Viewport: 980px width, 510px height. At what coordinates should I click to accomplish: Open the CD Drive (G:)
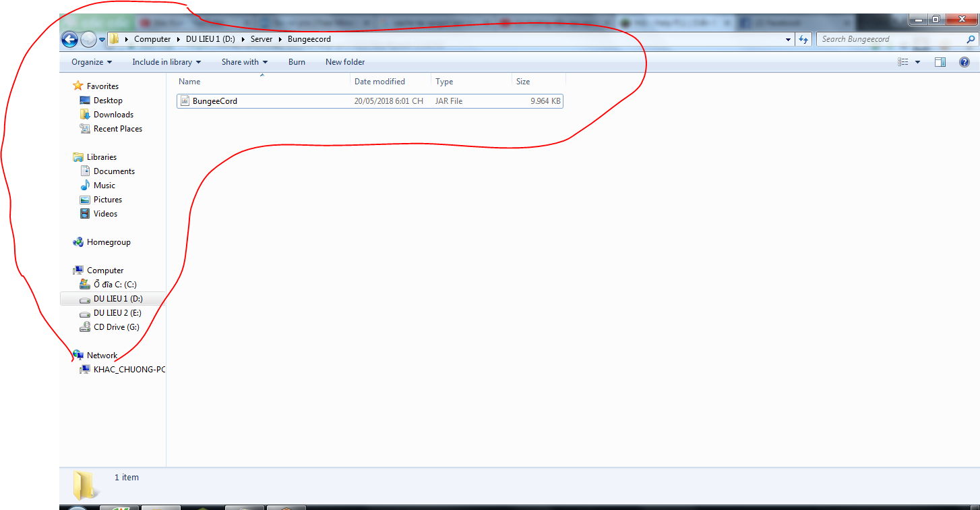point(117,327)
